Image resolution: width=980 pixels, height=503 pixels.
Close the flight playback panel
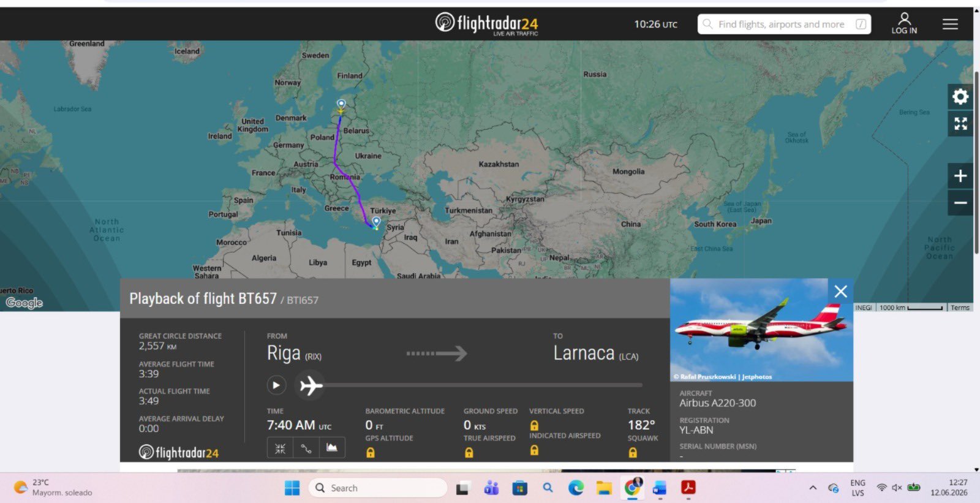[840, 292]
